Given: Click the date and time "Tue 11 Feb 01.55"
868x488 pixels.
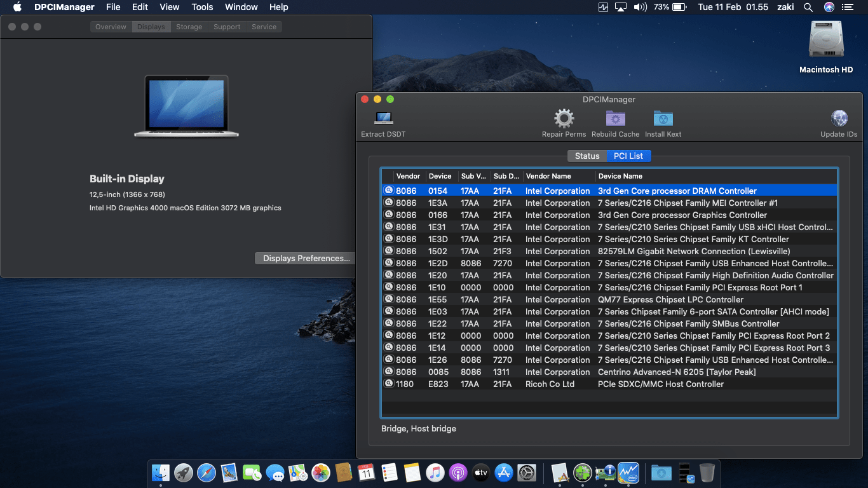Looking at the screenshot, I should pyautogui.click(x=733, y=8).
